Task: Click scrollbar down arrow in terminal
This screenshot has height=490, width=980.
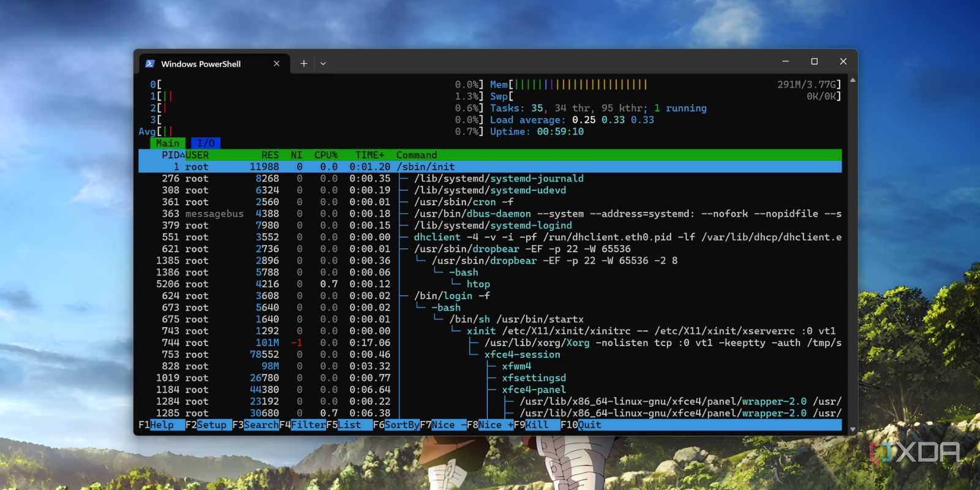Action: coord(853,429)
